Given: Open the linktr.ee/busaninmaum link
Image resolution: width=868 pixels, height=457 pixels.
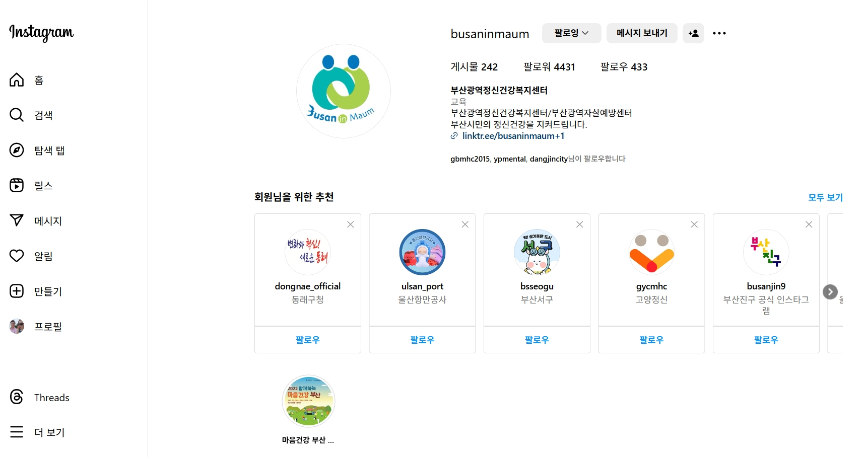Looking at the screenshot, I should click(x=513, y=136).
